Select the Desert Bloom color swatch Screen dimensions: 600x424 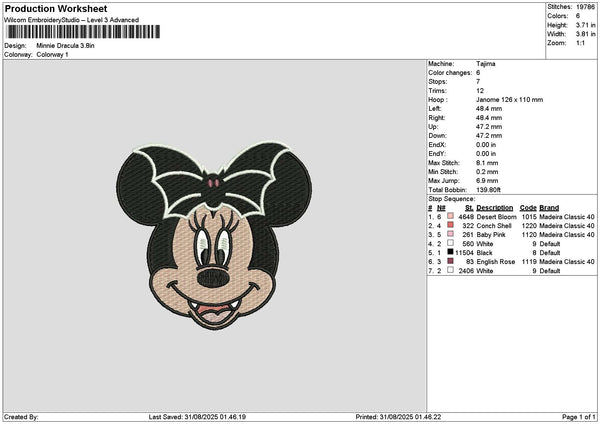click(450, 217)
